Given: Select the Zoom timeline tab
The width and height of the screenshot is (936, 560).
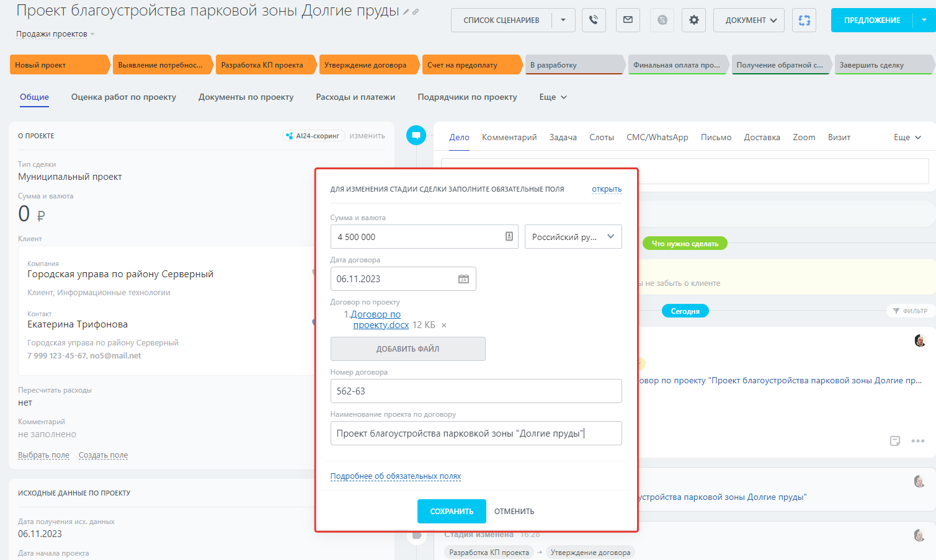Looking at the screenshot, I should point(804,137).
